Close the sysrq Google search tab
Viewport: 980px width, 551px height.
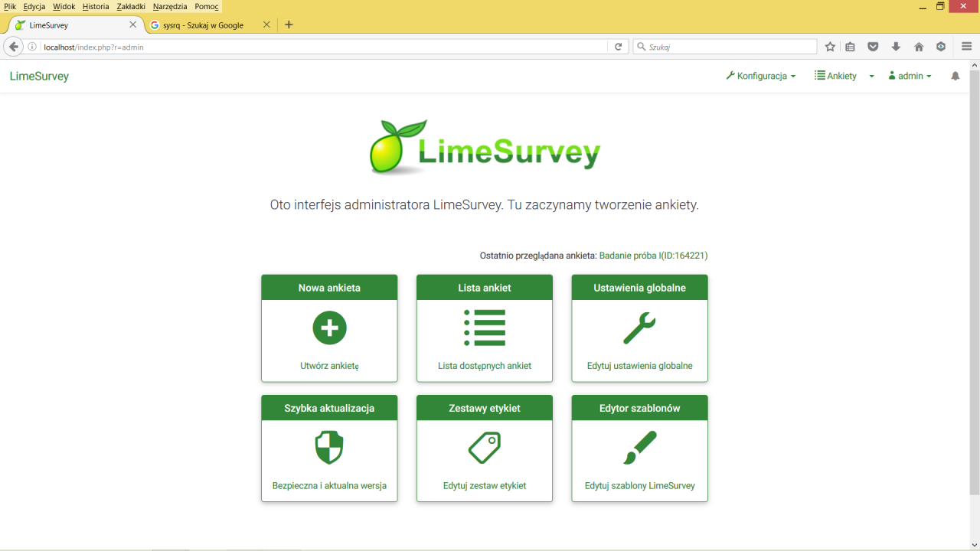click(x=266, y=24)
